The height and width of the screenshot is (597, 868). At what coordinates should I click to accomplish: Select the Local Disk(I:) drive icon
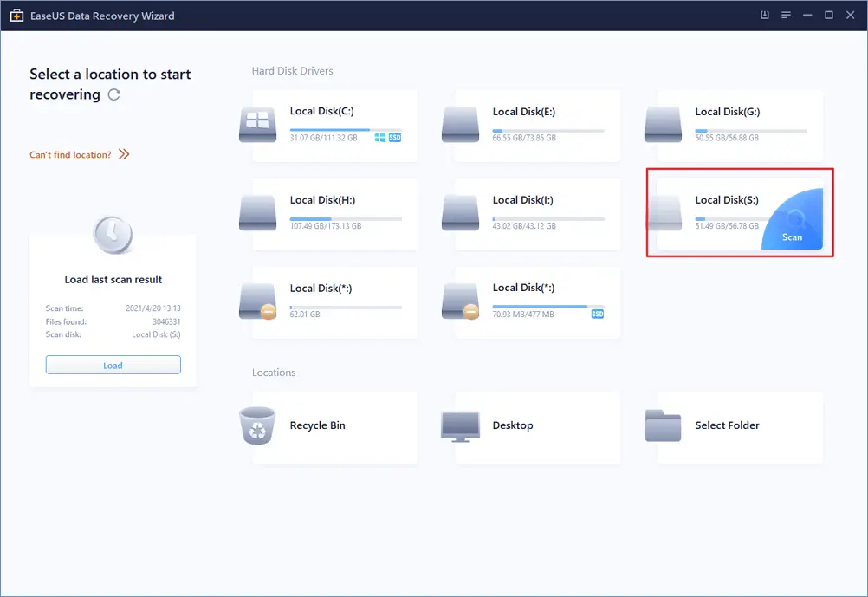pos(460,211)
